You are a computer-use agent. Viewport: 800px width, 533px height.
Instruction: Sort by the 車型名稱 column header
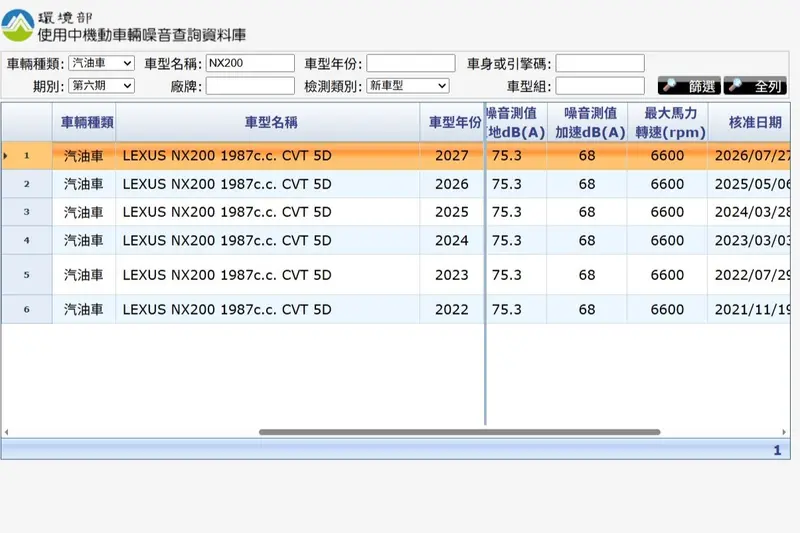point(268,122)
